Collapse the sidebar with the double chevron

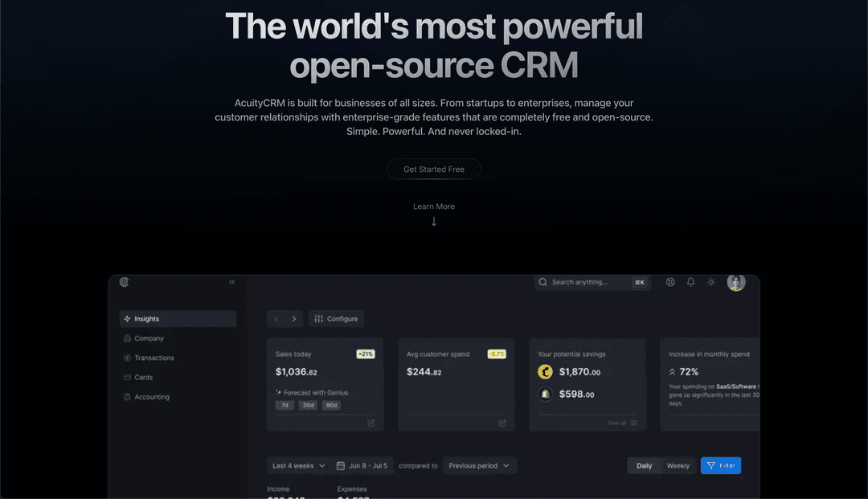(x=232, y=282)
